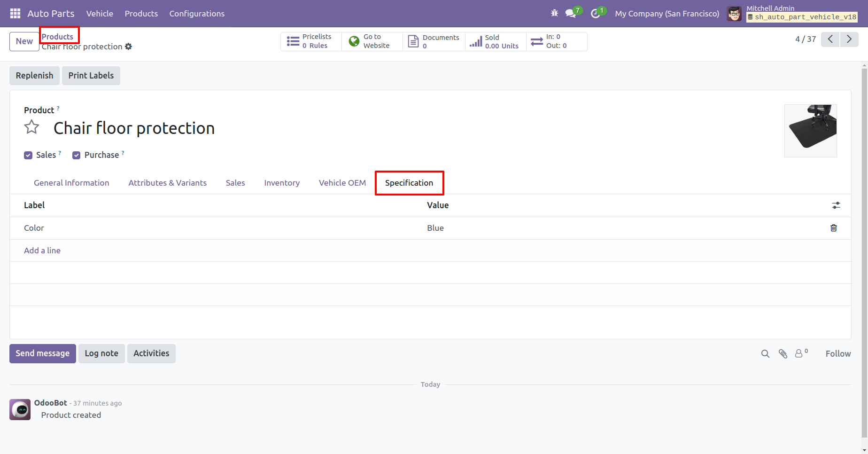Delete the Color specification row
Screen dimensions: 868x454
point(834,228)
